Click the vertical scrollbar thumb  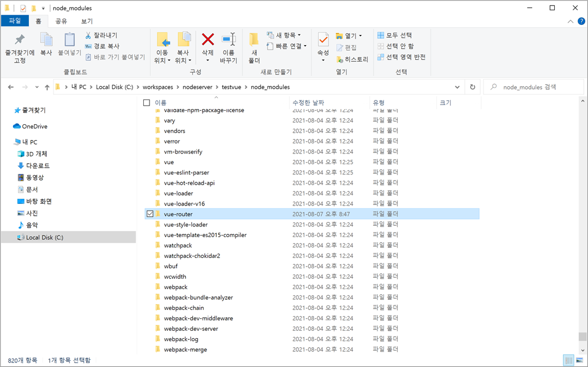(582, 337)
